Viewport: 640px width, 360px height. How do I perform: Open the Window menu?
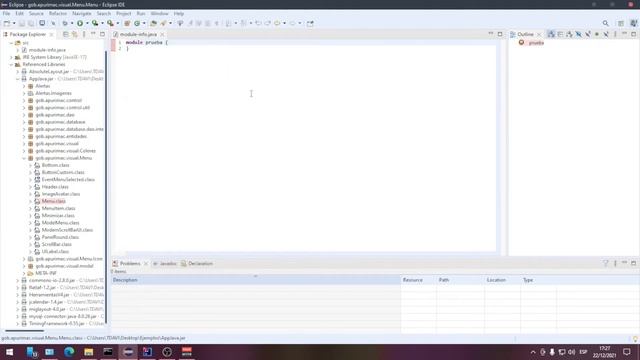click(159, 13)
